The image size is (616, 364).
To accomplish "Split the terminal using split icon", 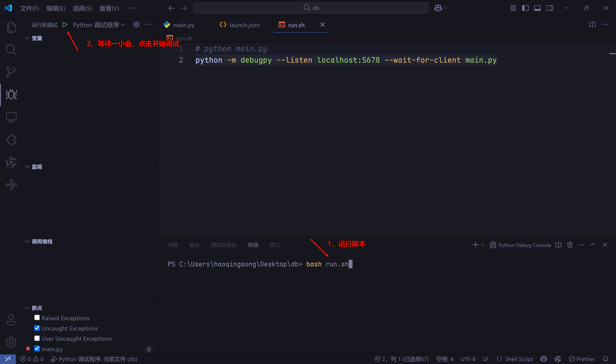I will point(558,245).
